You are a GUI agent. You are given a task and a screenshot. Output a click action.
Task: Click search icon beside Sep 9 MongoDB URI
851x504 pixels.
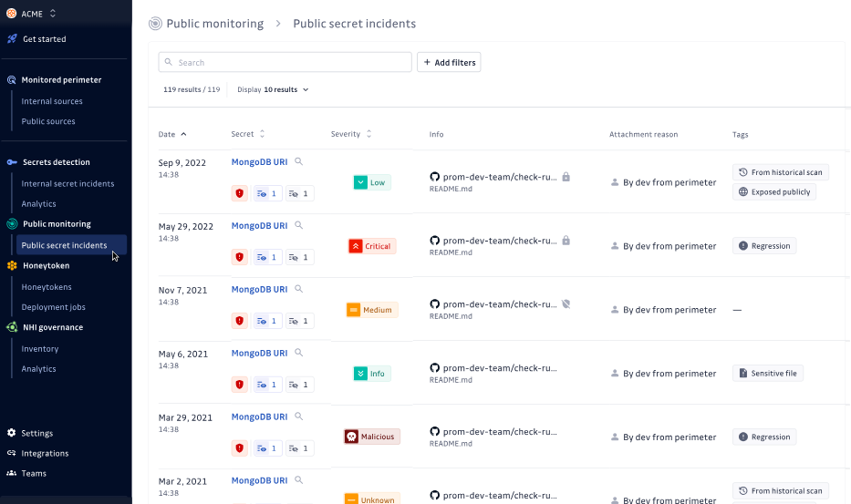point(298,161)
